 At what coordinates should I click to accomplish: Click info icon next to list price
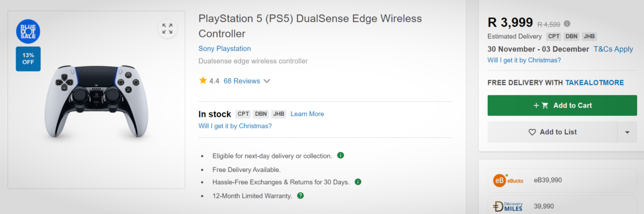pos(567,24)
